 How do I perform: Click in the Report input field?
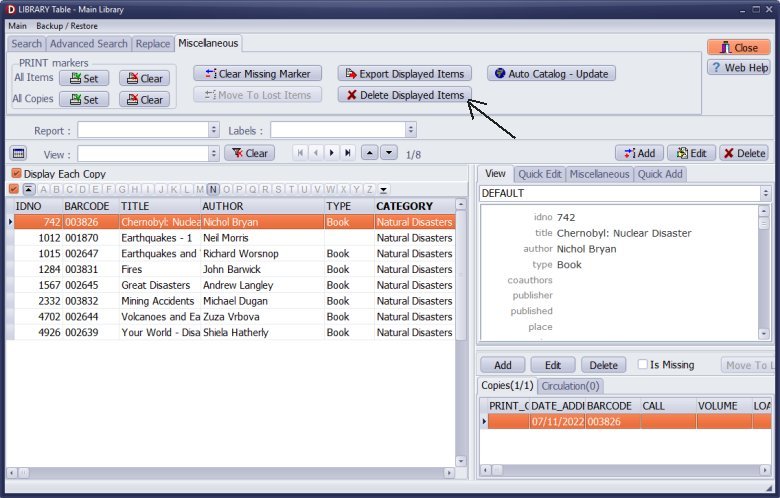click(x=143, y=130)
